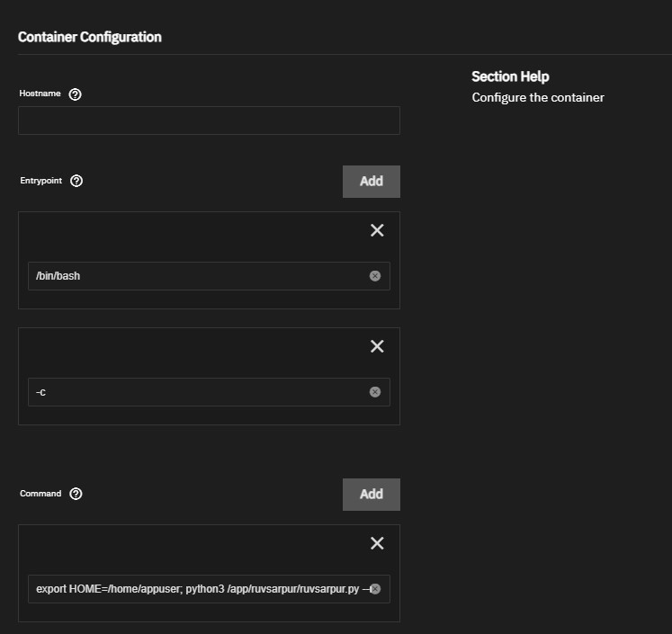
Task: Add a new Entrypoint item
Action: coord(371,181)
